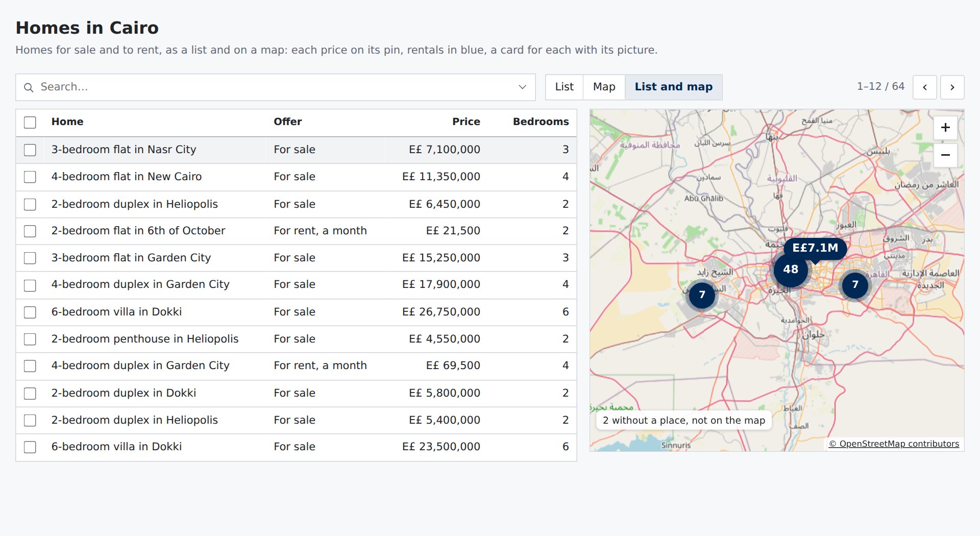The image size is (980, 536).
Task: Switch to the Map view tab
Action: point(604,87)
